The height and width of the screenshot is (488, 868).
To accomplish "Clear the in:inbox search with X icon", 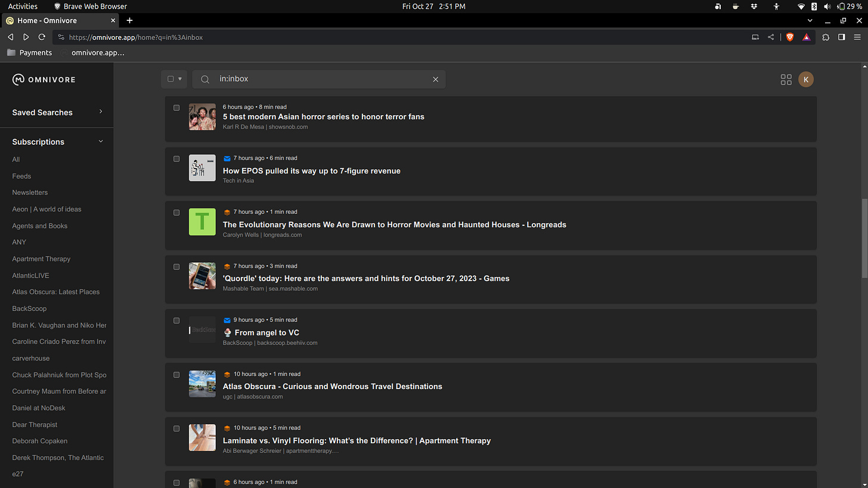I will point(435,79).
